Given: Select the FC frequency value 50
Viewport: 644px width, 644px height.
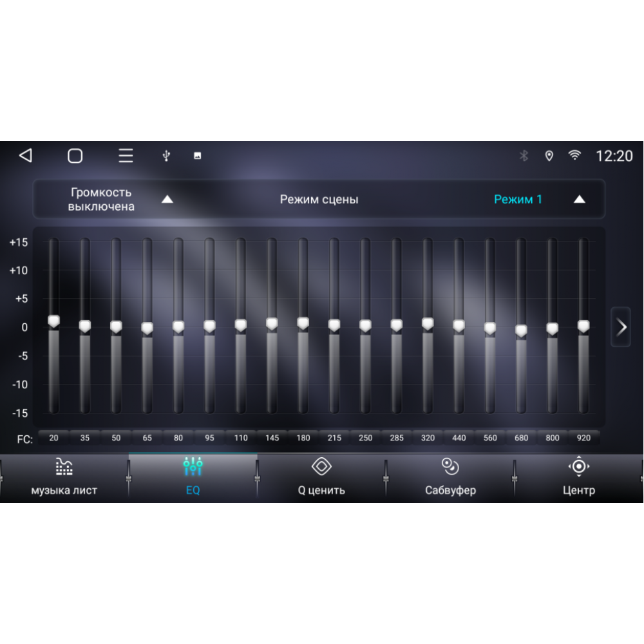Looking at the screenshot, I should point(116,438).
